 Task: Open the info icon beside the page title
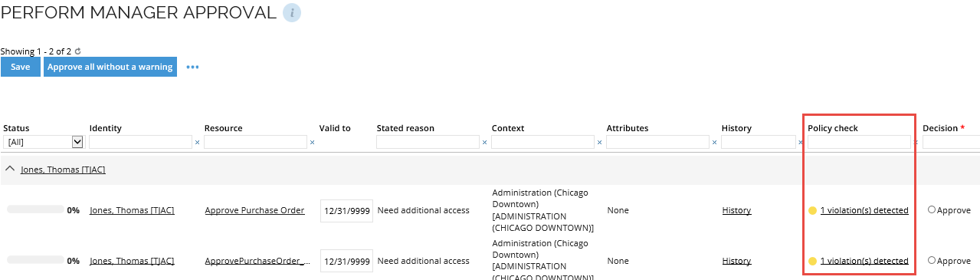[x=292, y=12]
